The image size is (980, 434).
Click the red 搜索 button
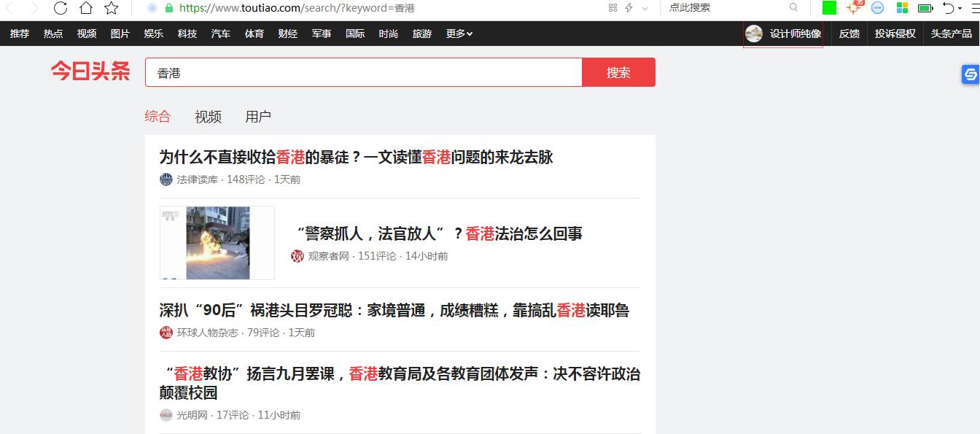[x=618, y=72]
